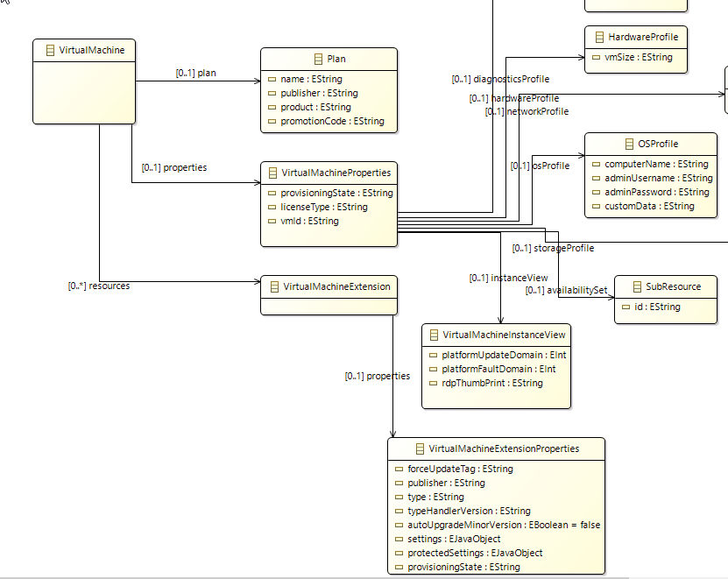Click the VirtualMachineExtension class icon
728x579 pixels.
click(x=274, y=286)
